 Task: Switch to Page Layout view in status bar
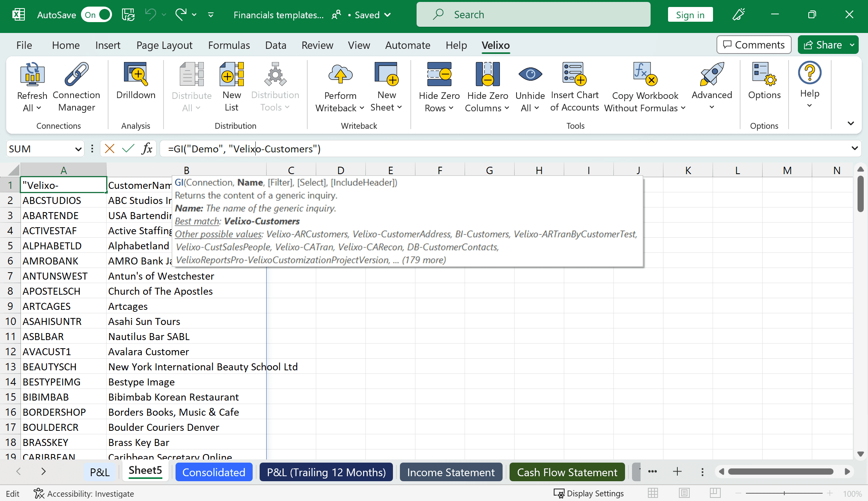pos(684,493)
